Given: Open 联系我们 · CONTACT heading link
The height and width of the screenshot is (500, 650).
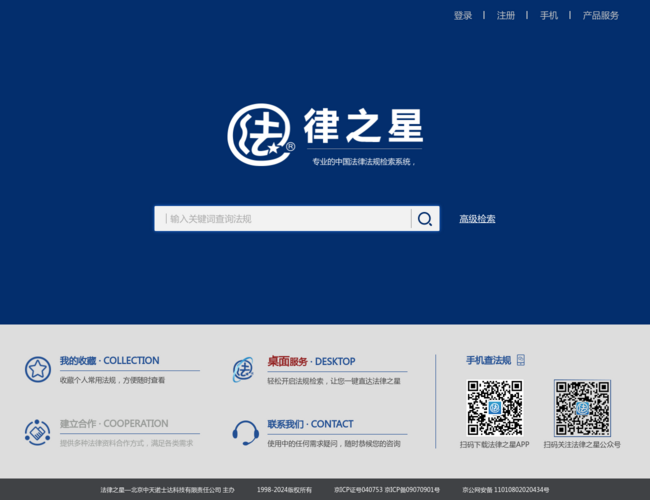Looking at the screenshot, I should [310, 424].
